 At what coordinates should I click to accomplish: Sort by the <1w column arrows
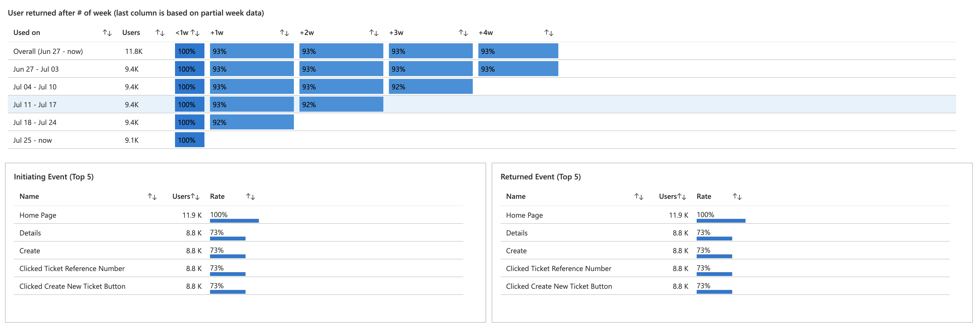pyautogui.click(x=195, y=33)
